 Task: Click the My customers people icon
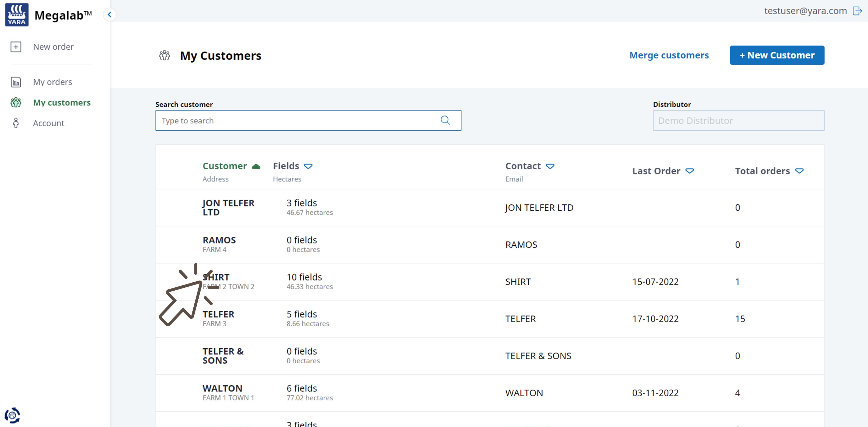(x=16, y=103)
